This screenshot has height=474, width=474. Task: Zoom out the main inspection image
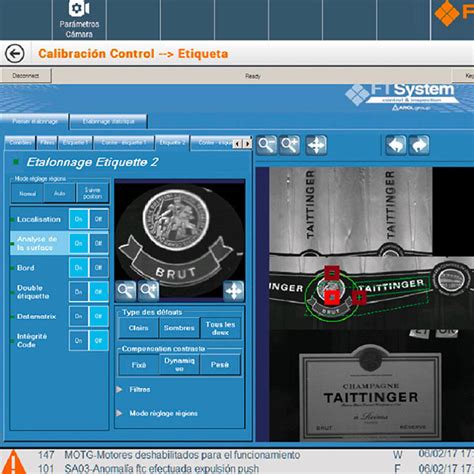click(266, 145)
